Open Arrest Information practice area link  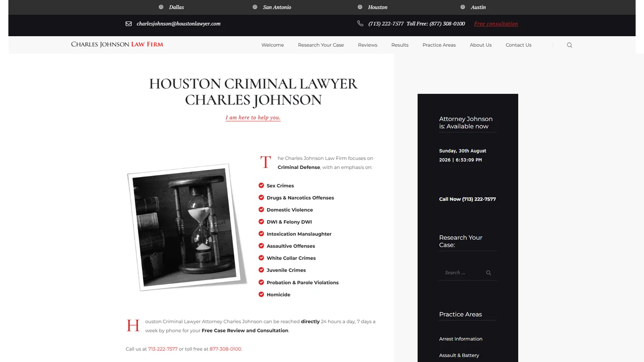tap(461, 339)
